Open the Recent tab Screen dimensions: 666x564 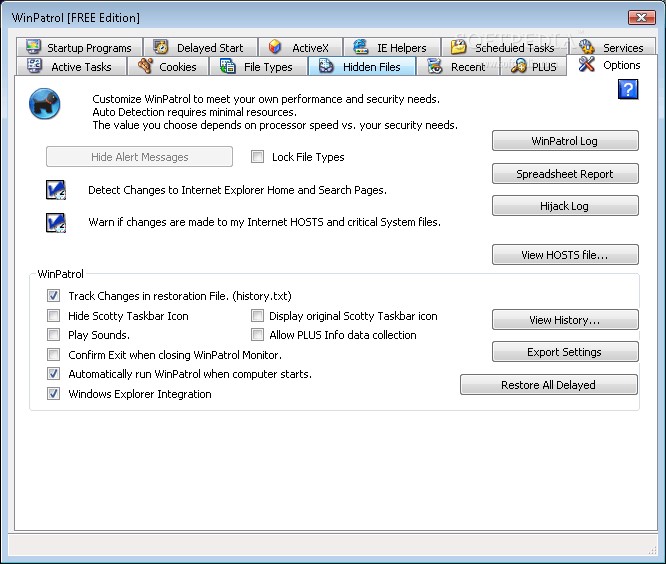tap(458, 66)
